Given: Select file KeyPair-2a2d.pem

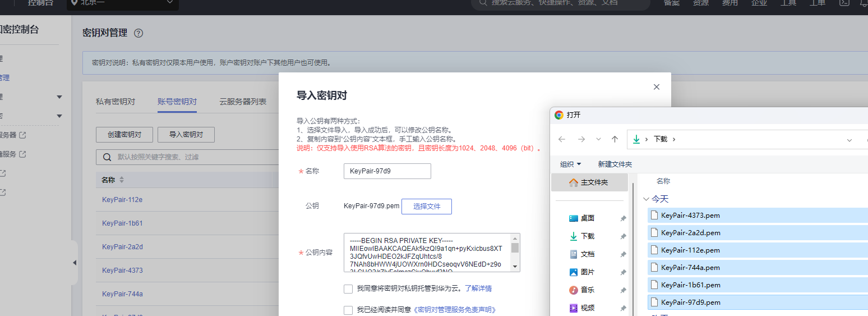Looking at the screenshot, I should point(758,233).
